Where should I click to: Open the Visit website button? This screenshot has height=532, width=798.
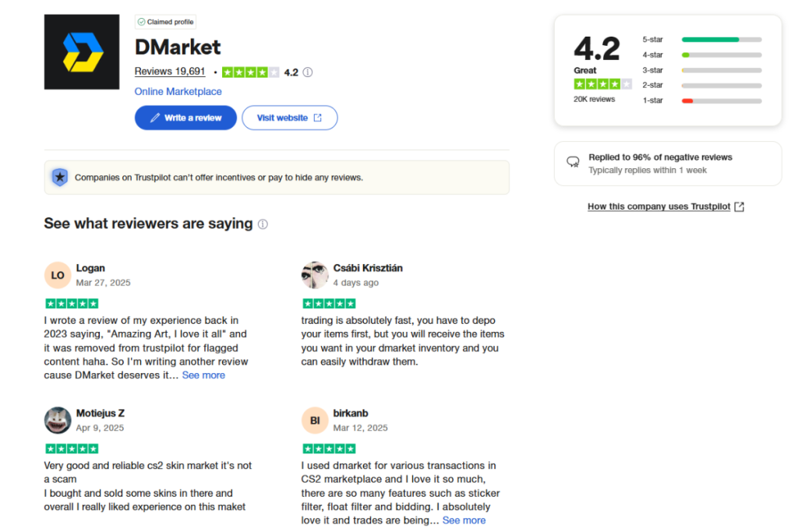tap(289, 118)
